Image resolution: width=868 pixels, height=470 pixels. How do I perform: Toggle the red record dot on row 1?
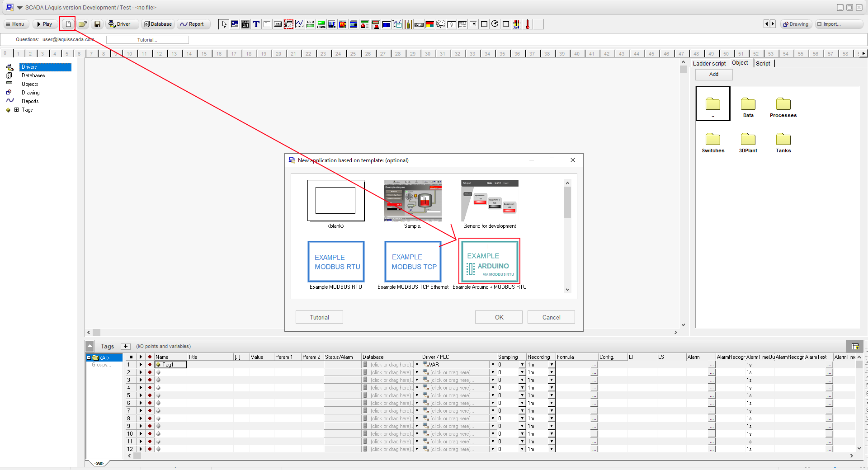click(x=150, y=365)
